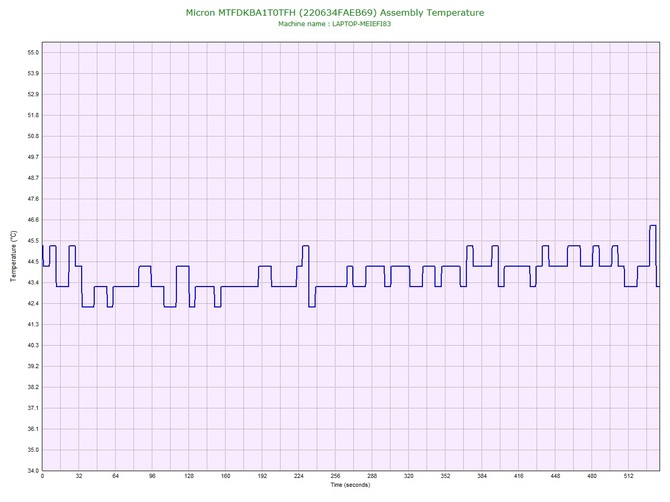Click the 52.9 temperature tick label
The width and height of the screenshot is (670, 502).
click(33, 94)
